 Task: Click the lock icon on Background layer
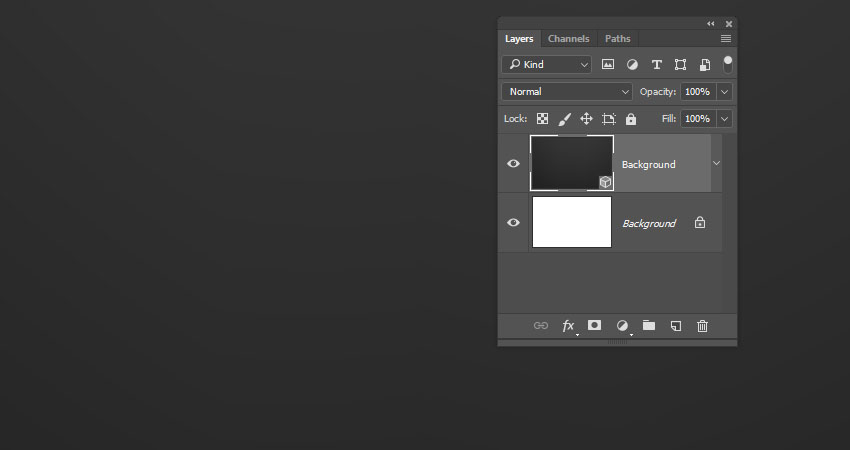click(x=700, y=222)
